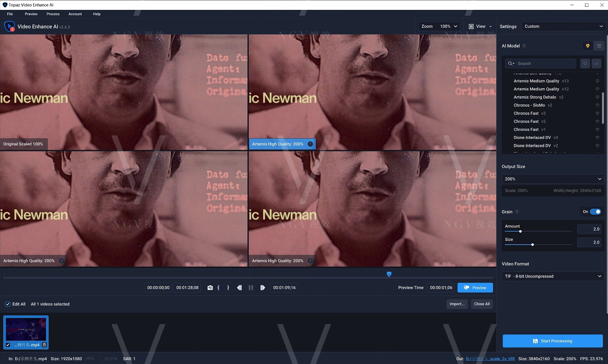
Task: Click the blue Preview button
Action: pyautogui.click(x=475, y=288)
